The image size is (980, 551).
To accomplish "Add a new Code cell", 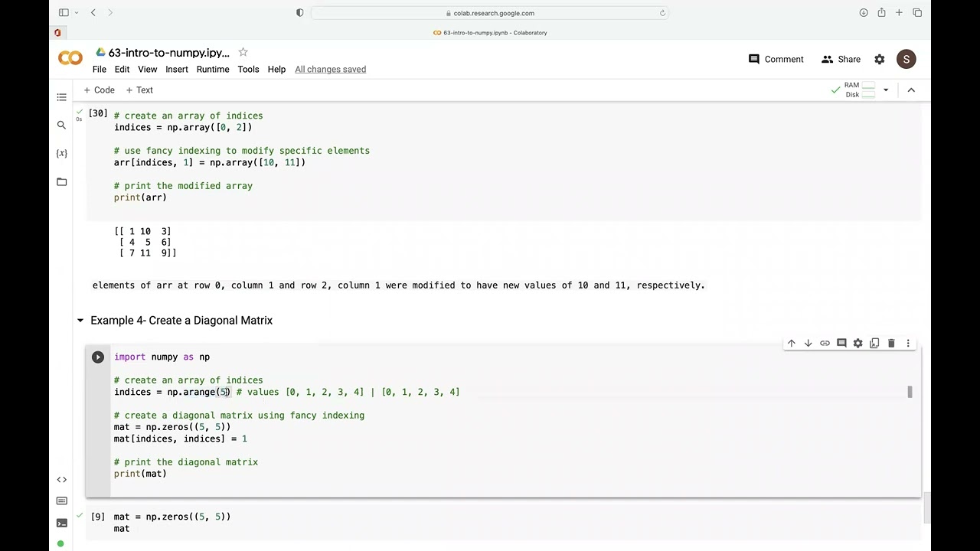I will [x=100, y=90].
